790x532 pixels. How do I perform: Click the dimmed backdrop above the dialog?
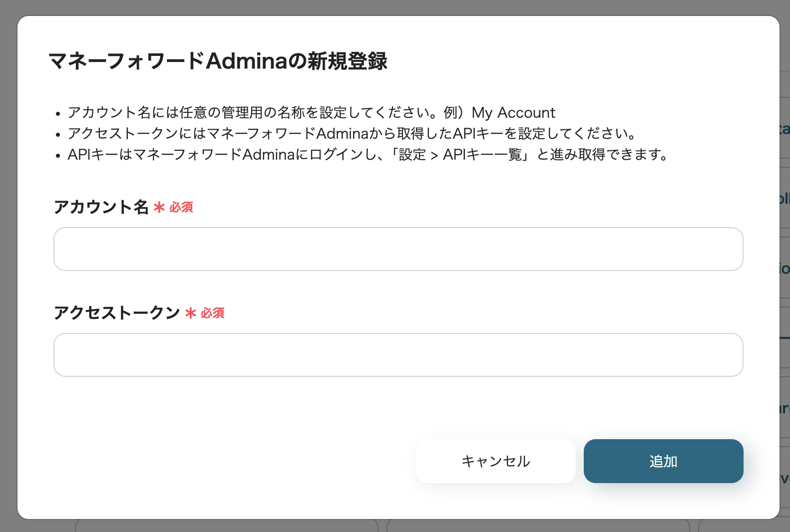[395, 7]
